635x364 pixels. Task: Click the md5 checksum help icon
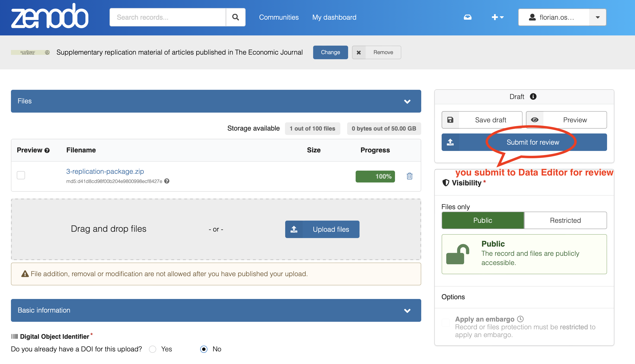(x=167, y=181)
